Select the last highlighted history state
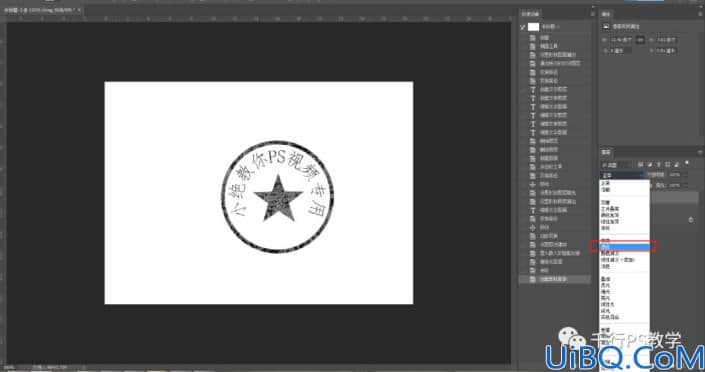 (555, 279)
